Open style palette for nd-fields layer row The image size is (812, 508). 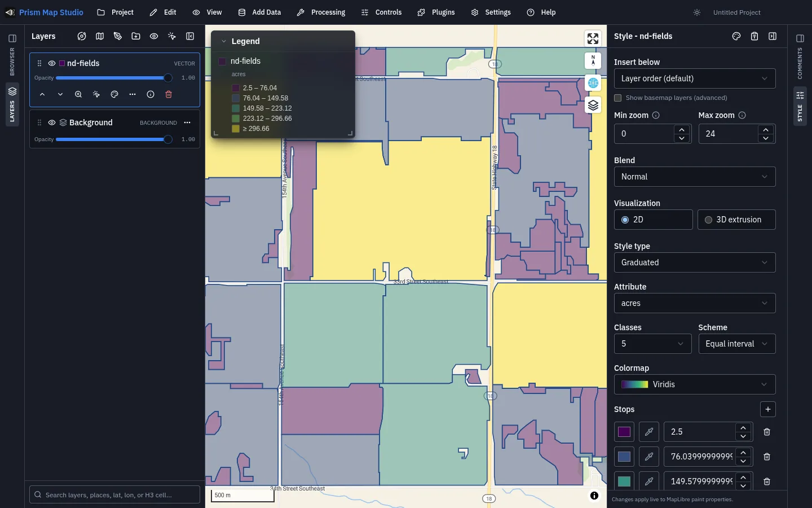(x=114, y=94)
